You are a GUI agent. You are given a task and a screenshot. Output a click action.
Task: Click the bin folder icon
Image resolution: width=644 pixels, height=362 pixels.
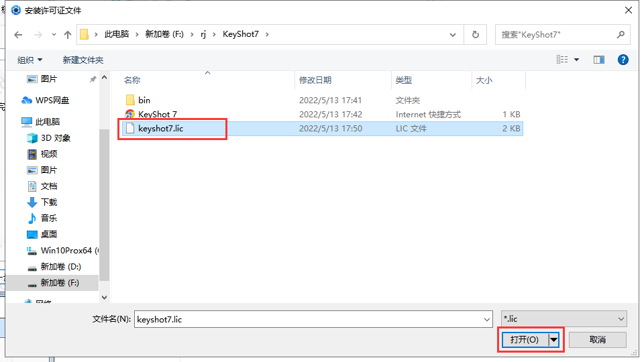pos(130,100)
